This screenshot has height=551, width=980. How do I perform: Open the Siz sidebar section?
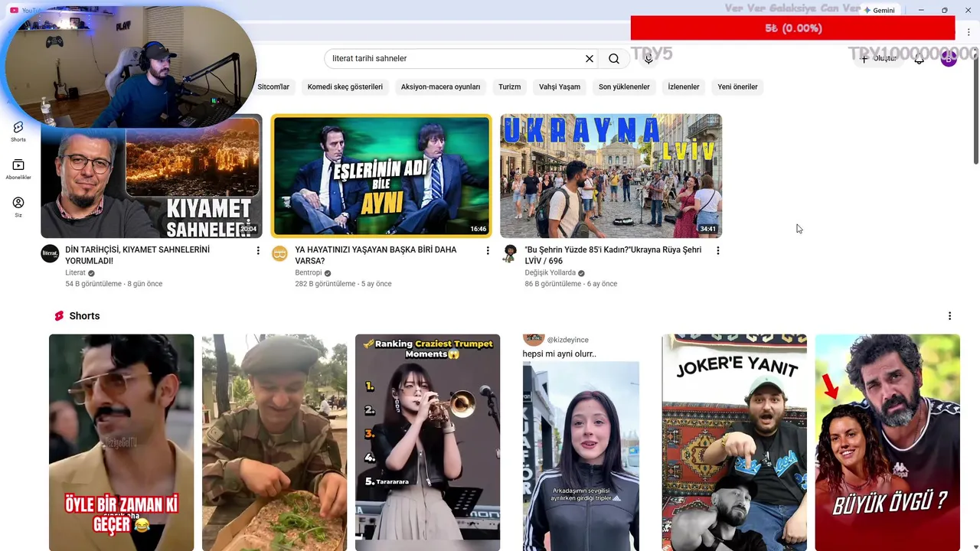[18, 207]
